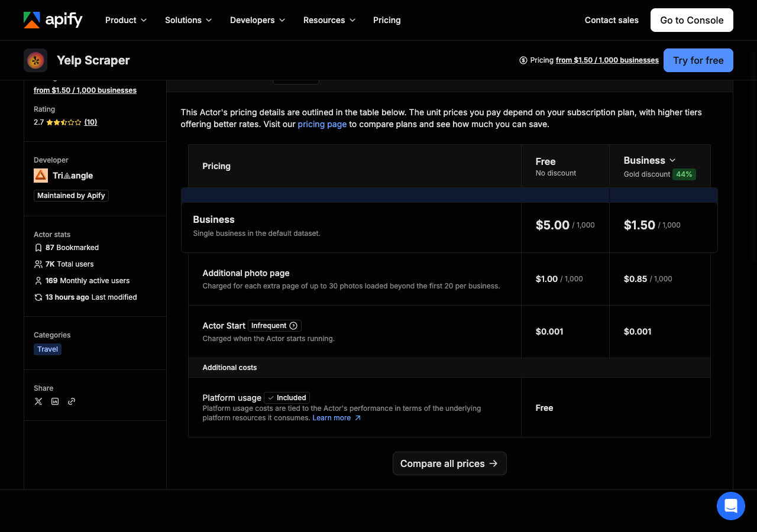Screen dimensions: 757x532
Task: Open the Resources dropdown
Action: pos(329,20)
